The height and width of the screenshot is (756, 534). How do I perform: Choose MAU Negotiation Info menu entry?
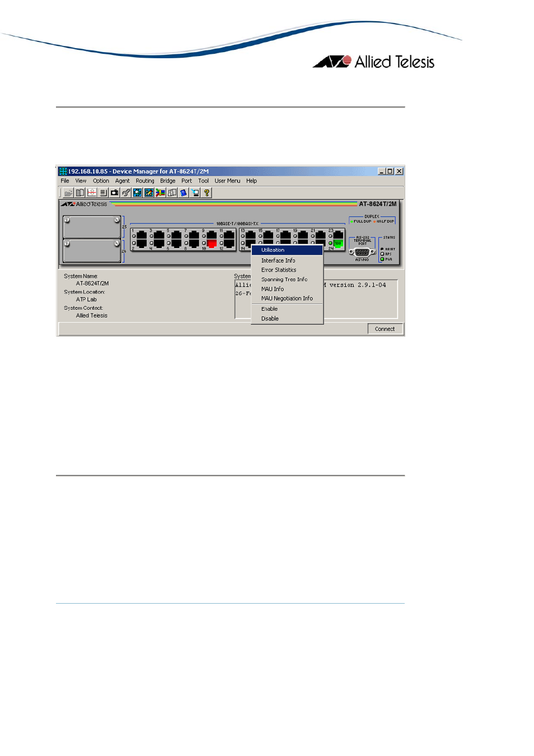[x=287, y=298]
